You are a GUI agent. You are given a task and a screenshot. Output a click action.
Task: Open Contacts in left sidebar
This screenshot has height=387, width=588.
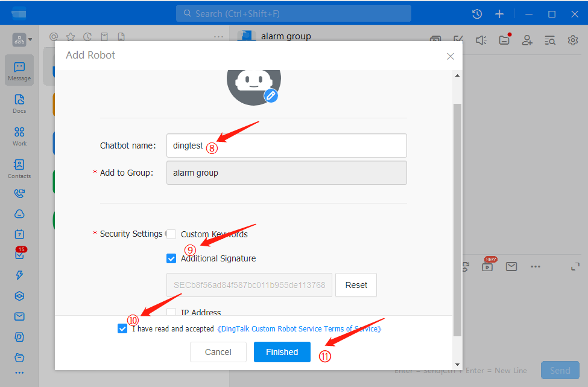[x=19, y=168]
